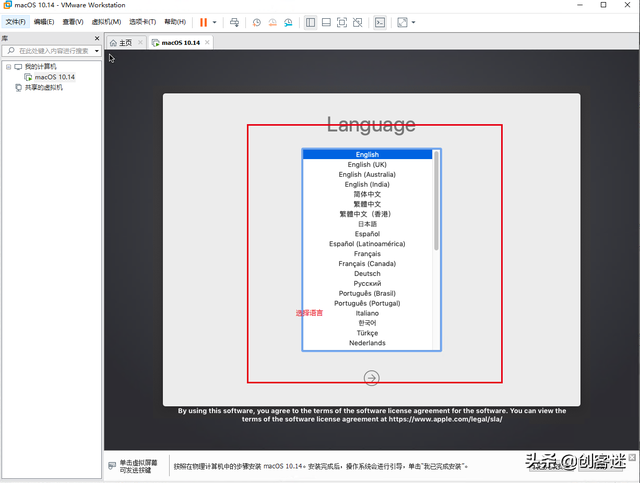The width and height of the screenshot is (640, 483).
Task: Select Deutsch in the language list
Action: pos(367,274)
